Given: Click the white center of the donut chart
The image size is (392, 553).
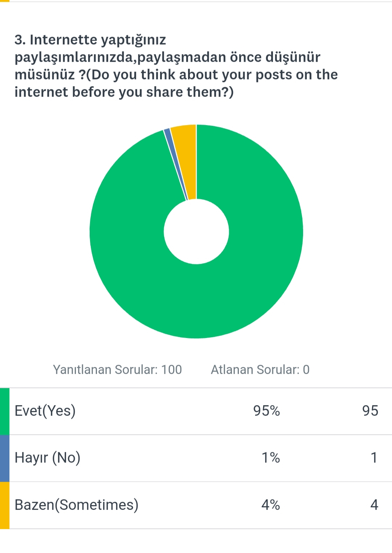Looking at the screenshot, I should click(196, 231).
